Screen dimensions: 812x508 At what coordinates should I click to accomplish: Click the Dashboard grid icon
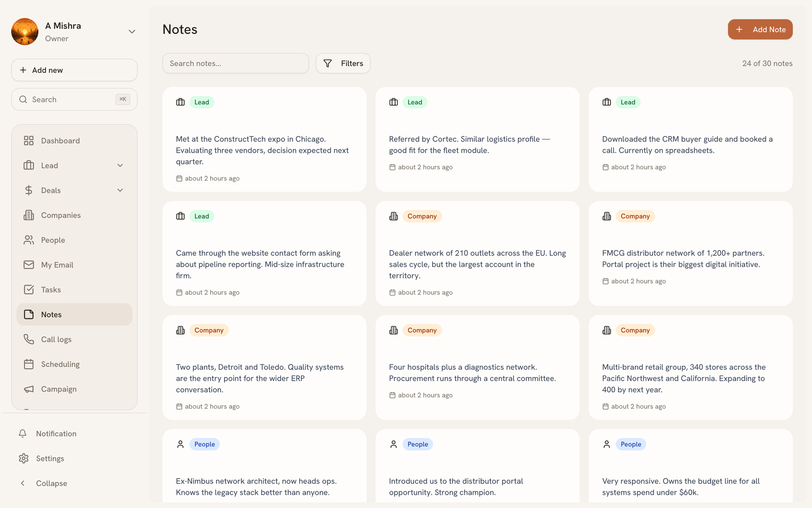click(29, 141)
